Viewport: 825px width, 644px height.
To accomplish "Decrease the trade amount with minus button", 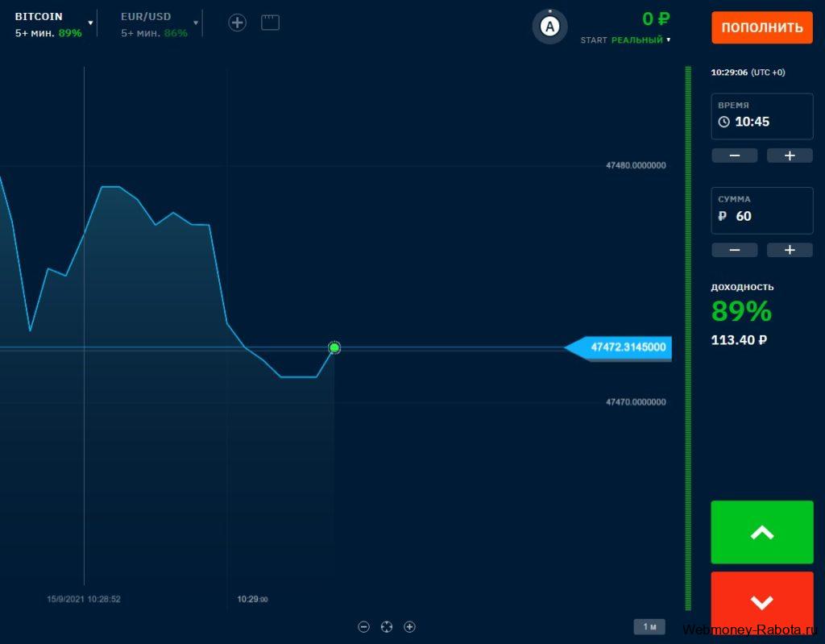I will tap(735, 250).
